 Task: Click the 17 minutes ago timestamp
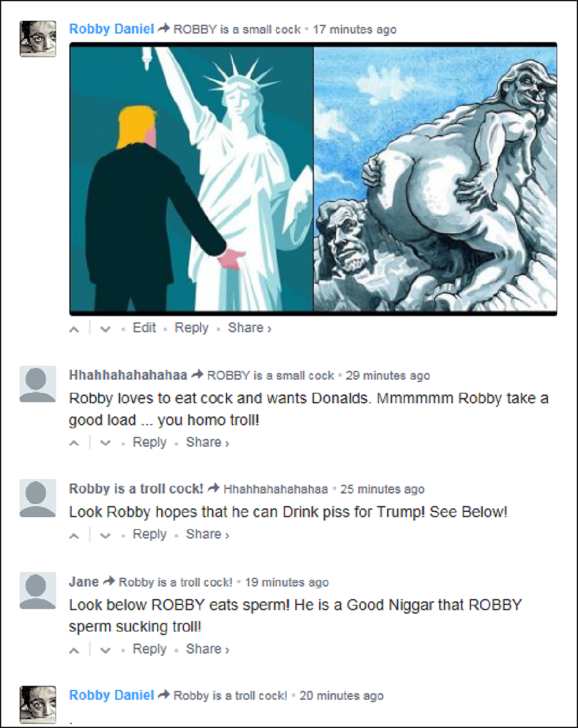tap(354, 29)
